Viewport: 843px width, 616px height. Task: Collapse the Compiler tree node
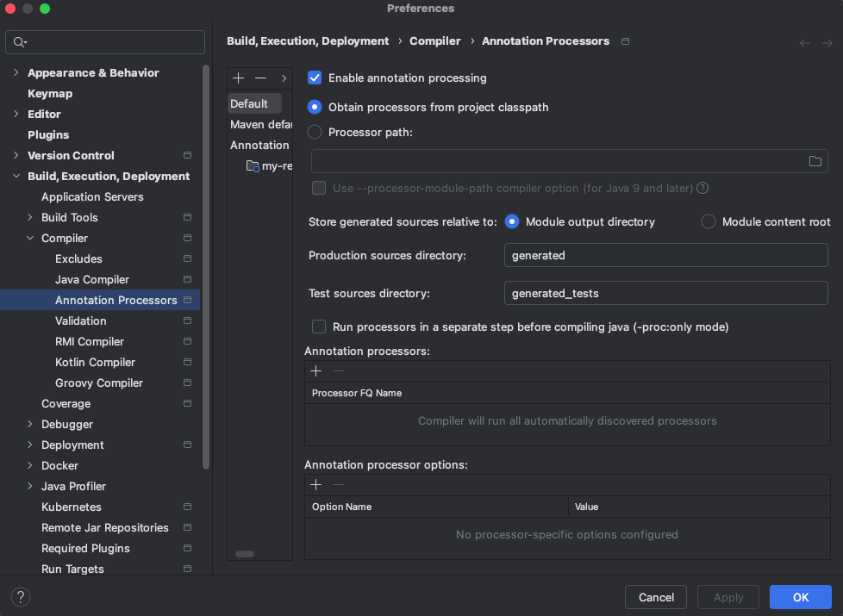tap(30, 239)
